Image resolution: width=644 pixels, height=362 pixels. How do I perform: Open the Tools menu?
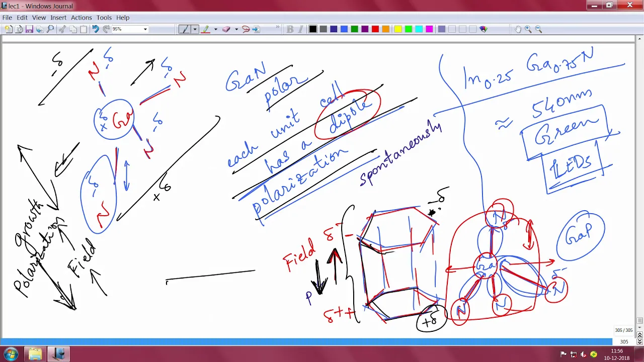[x=104, y=17]
